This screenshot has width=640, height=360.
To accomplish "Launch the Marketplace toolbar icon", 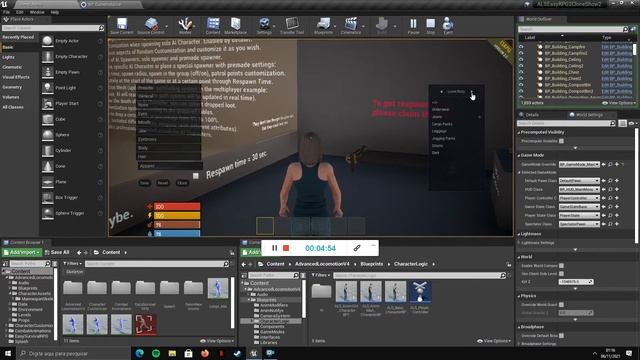I will coord(236,24).
